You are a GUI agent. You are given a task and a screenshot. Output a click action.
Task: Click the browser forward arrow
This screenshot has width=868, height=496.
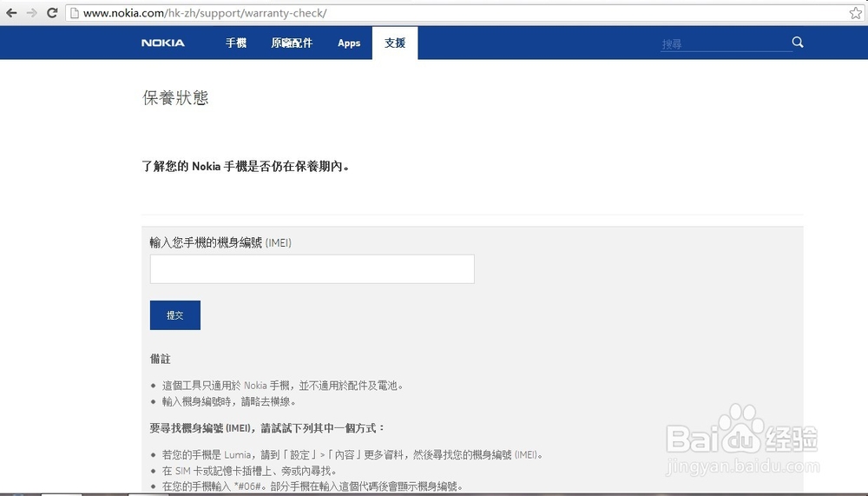[x=31, y=13]
